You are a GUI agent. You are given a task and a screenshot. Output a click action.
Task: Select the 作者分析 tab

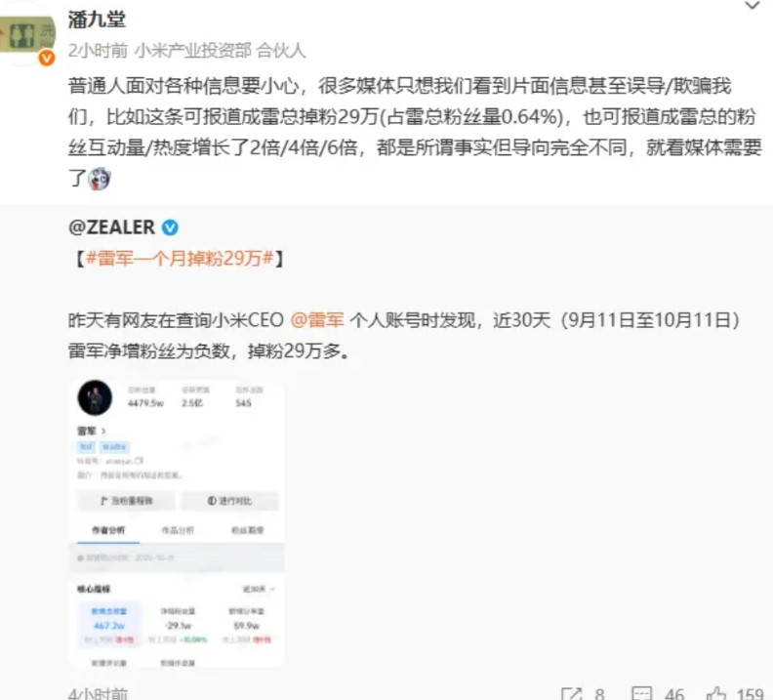108,530
